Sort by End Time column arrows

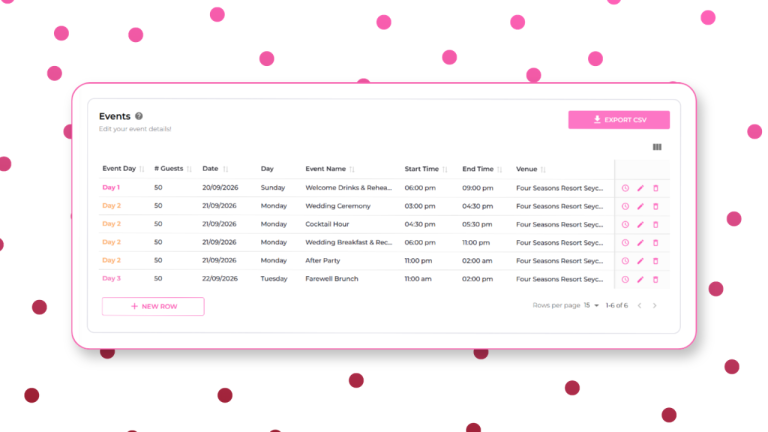500,169
